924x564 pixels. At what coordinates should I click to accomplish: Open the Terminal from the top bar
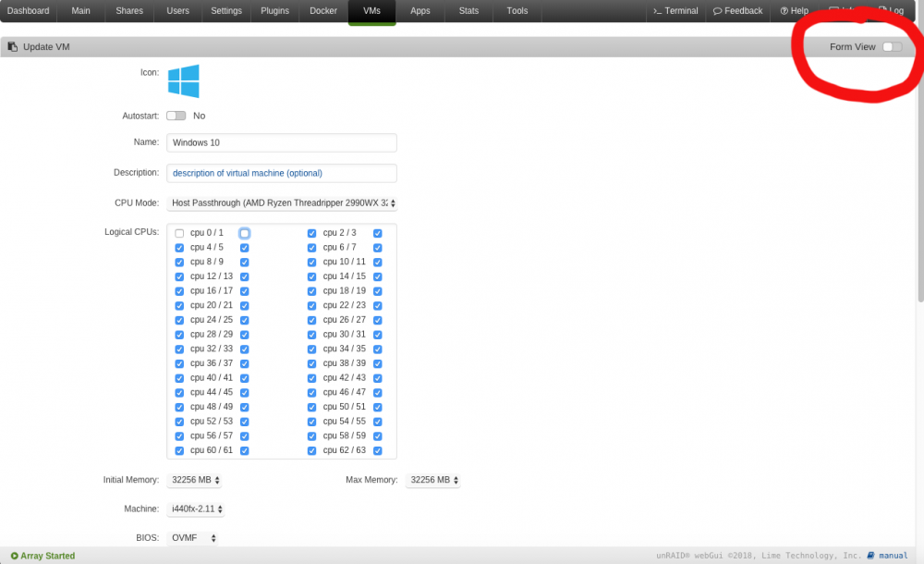click(675, 10)
